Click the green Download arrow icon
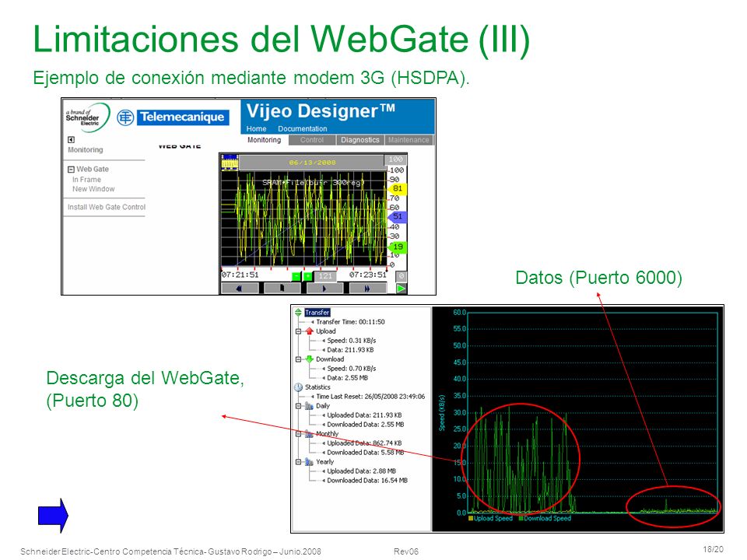 tap(309, 359)
